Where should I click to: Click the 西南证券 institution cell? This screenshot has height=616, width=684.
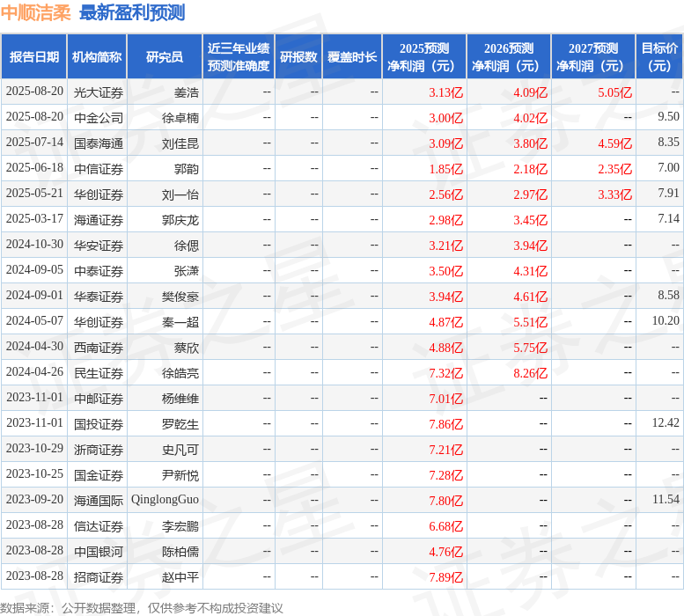[x=99, y=348]
